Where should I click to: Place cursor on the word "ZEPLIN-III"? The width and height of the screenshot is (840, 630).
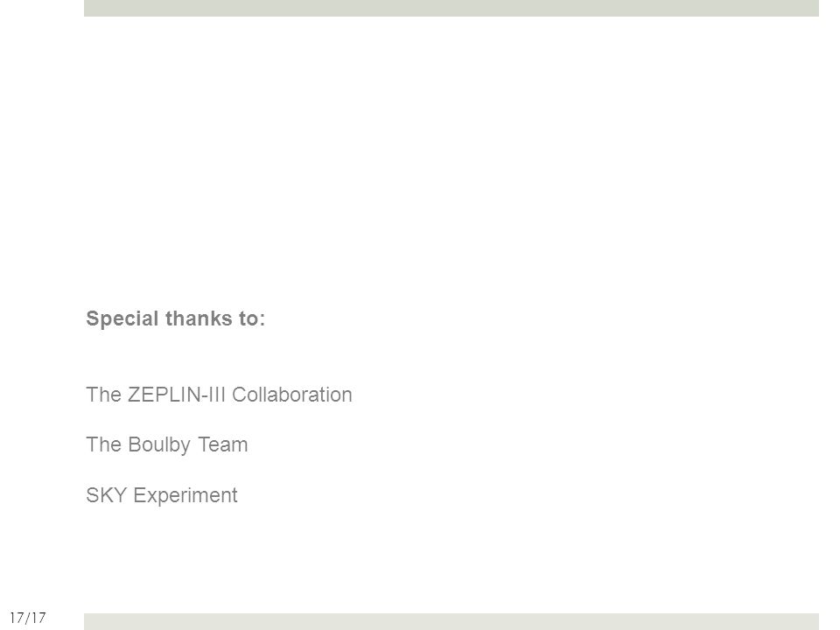click(x=176, y=395)
